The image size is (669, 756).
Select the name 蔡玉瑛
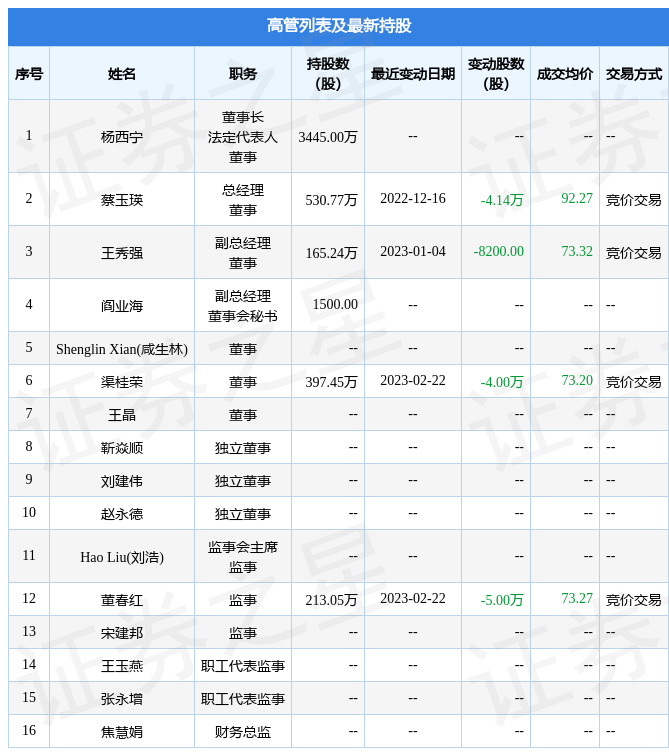coord(121,200)
